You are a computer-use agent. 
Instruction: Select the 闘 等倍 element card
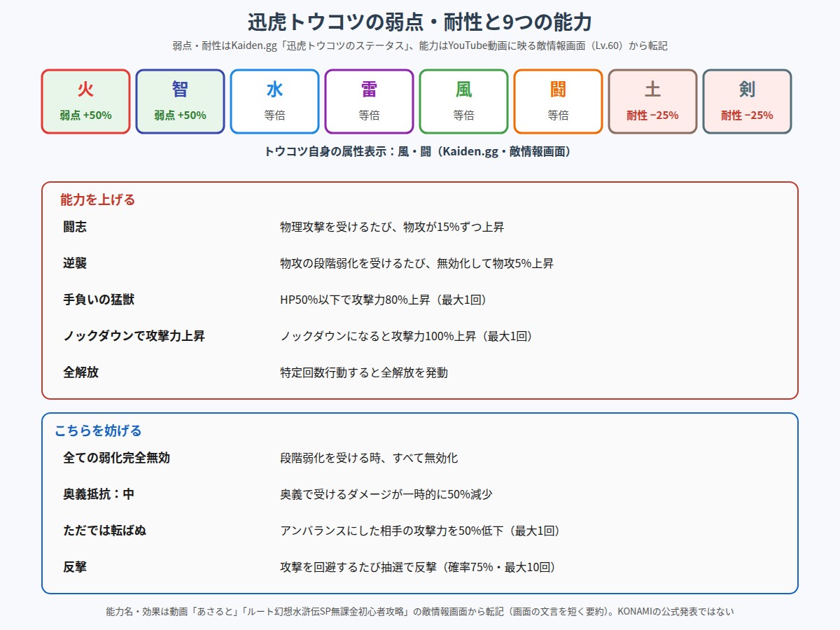(x=558, y=101)
